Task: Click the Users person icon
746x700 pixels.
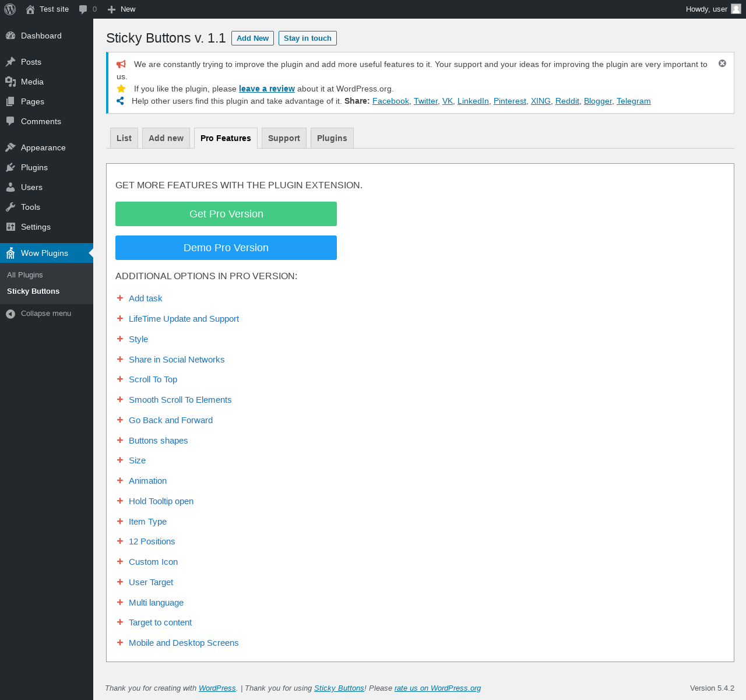Action: pyautogui.click(x=10, y=187)
